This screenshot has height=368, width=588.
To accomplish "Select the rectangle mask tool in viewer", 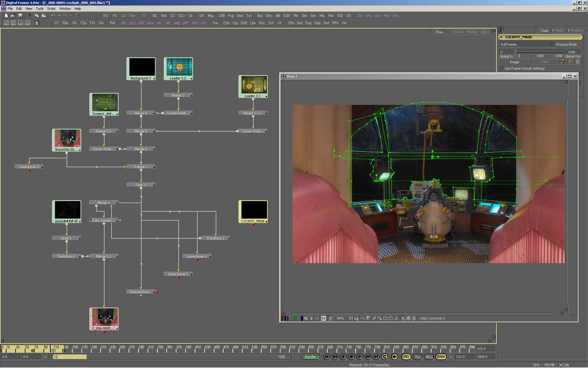I will pos(385,318).
